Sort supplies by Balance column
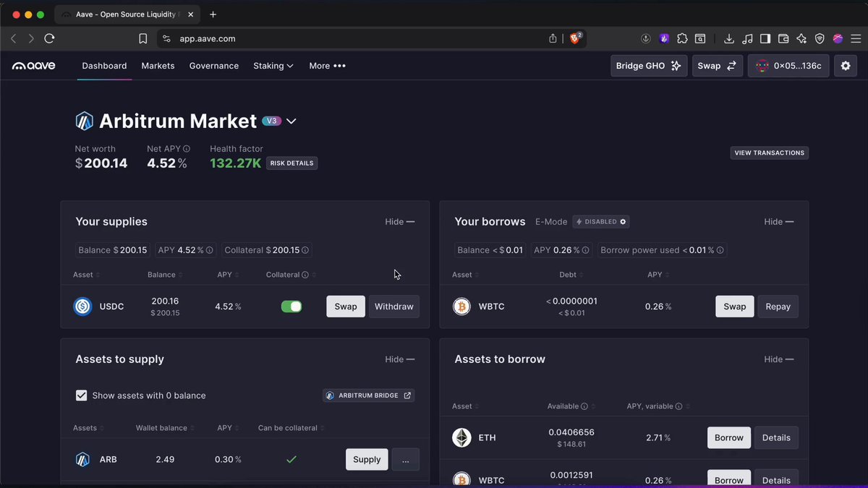 pyautogui.click(x=164, y=275)
